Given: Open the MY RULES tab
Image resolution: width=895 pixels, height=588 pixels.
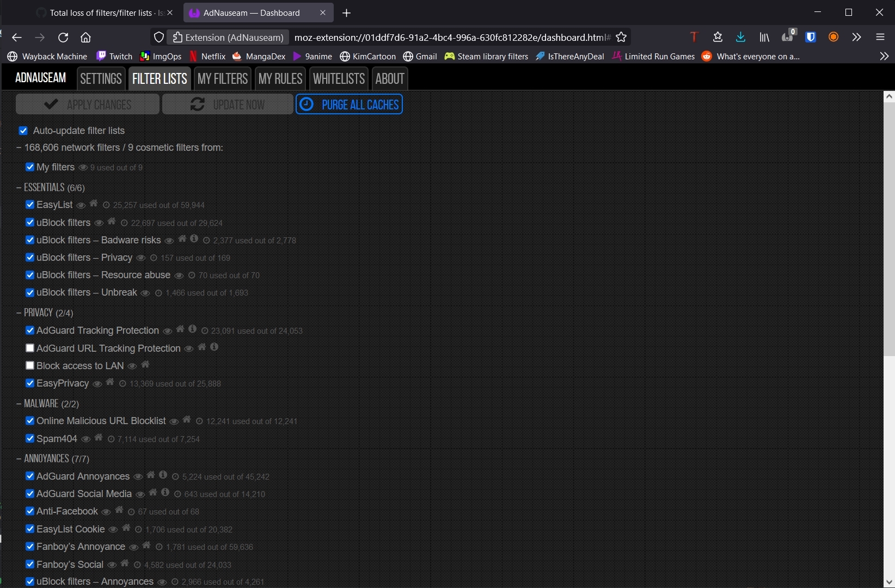Looking at the screenshot, I should click(280, 78).
